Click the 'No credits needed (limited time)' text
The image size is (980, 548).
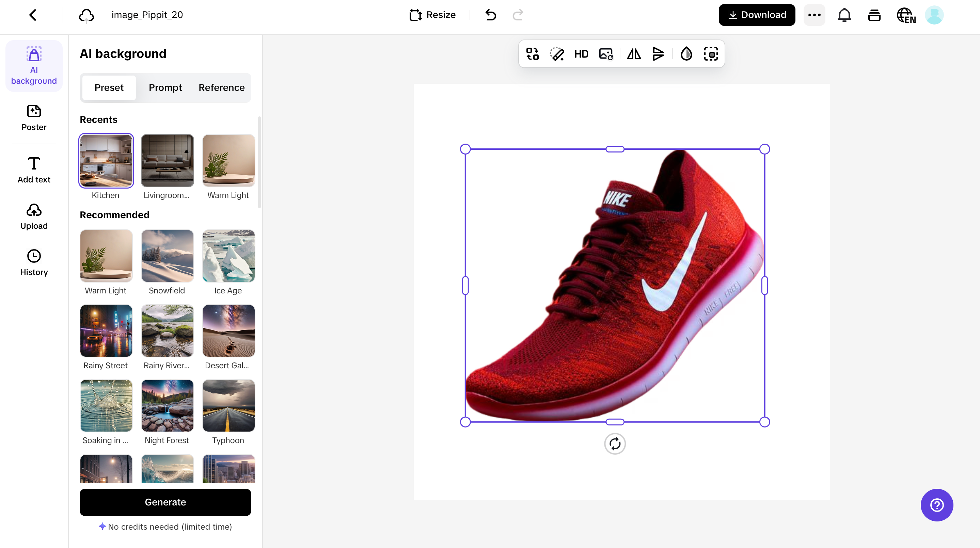coord(170,527)
